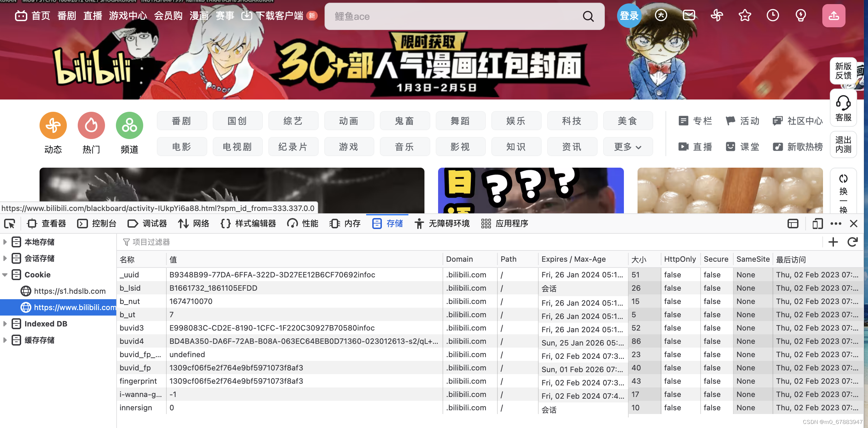Click inside the 项目过滤器 filter field
The width and height of the screenshot is (868, 428).
(x=205, y=242)
